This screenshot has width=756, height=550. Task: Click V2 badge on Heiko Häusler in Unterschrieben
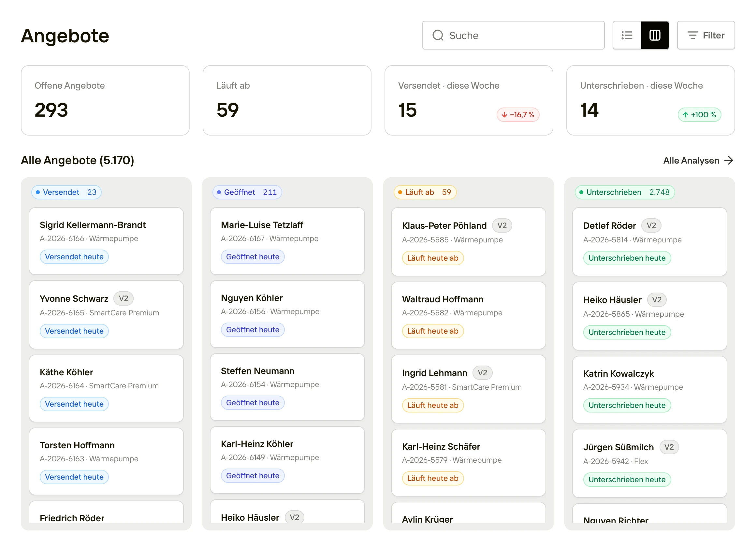tap(657, 300)
